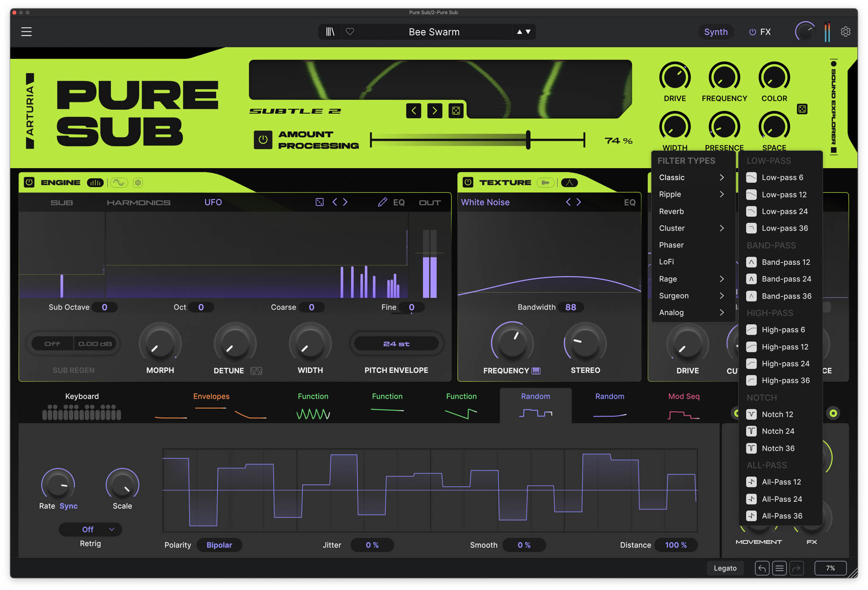
Task: Go to previous processing preset arrow
Action: [414, 111]
